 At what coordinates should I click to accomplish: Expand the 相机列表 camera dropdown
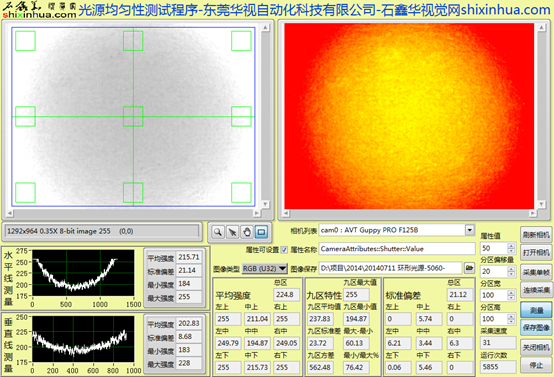point(470,230)
